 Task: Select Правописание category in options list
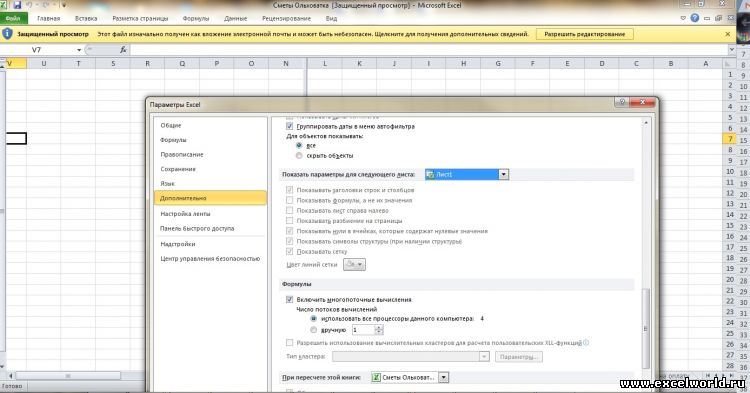(x=210, y=154)
